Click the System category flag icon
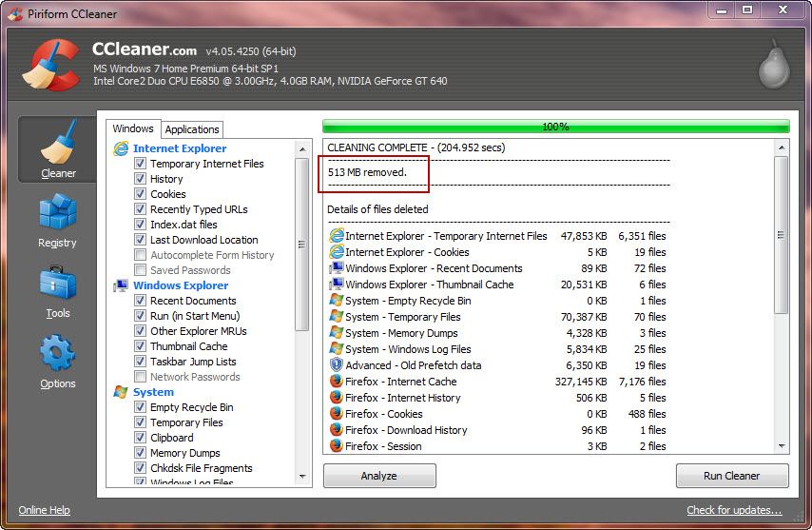This screenshot has height=530, width=812. coord(121,392)
